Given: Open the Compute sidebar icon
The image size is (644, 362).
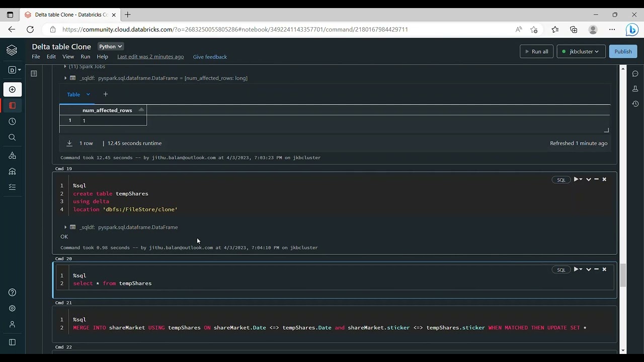Looking at the screenshot, I should [x=12, y=171].
